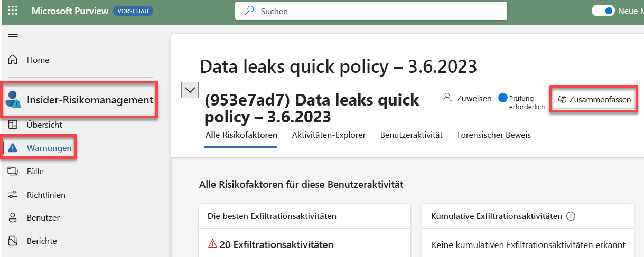Click info icon beside Kumulative Exfiltrationsaktivitäten
Screen dimensions: 644x257
coord(571,216)
